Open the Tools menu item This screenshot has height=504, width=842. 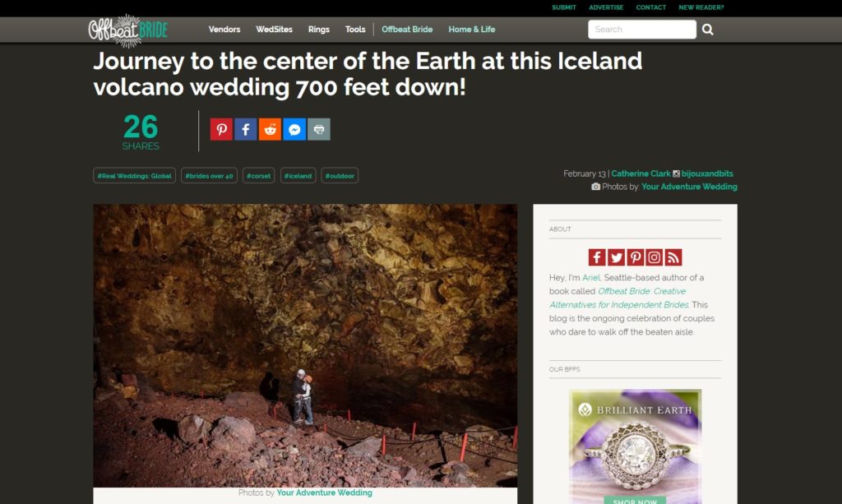[355, 30]
